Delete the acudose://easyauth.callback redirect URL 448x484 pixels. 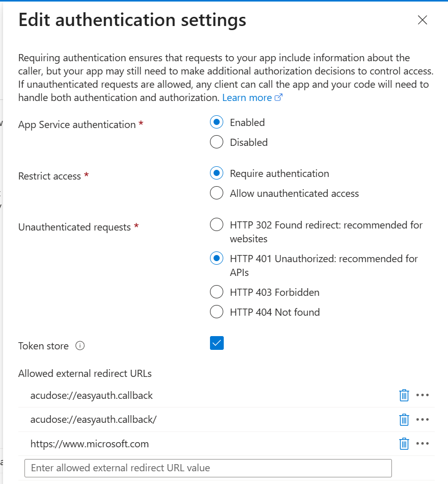(404, 395)
